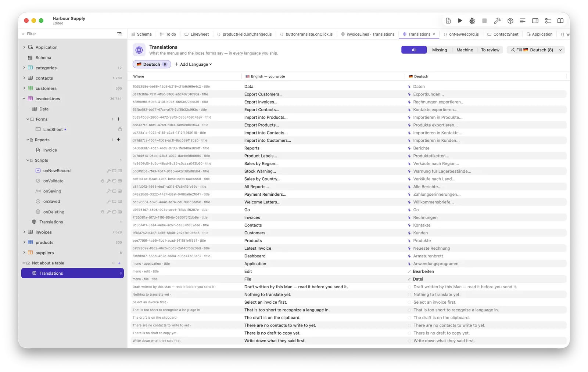The width and height of the screenshot is (588, 372).
Task: Toggle the Deutsch language pill
Action: point(152,64)
